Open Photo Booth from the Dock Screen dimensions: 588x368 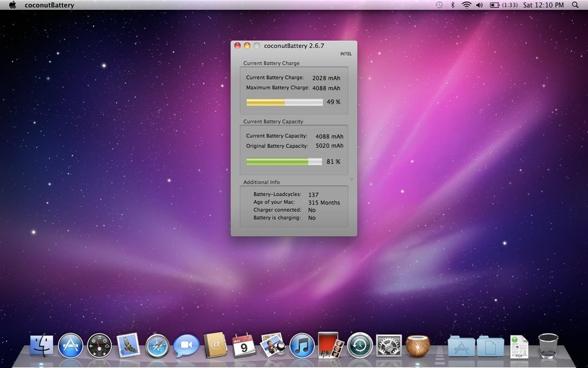(331, 345)
